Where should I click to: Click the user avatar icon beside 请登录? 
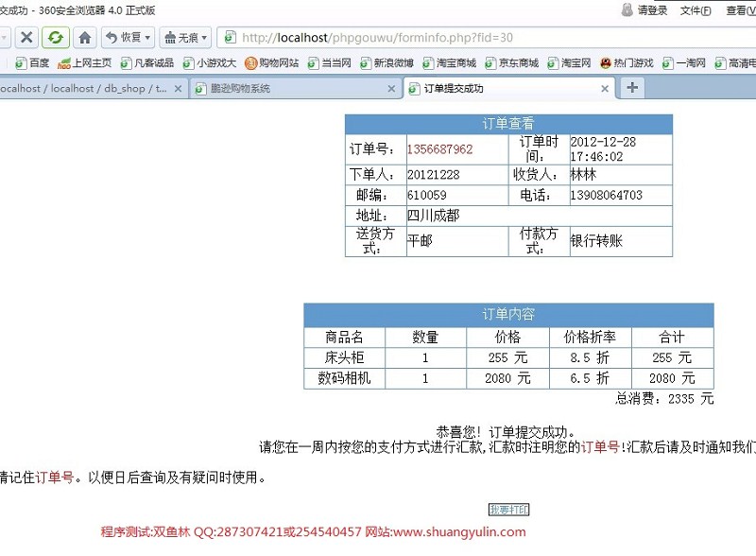click(x=627, y=9)
